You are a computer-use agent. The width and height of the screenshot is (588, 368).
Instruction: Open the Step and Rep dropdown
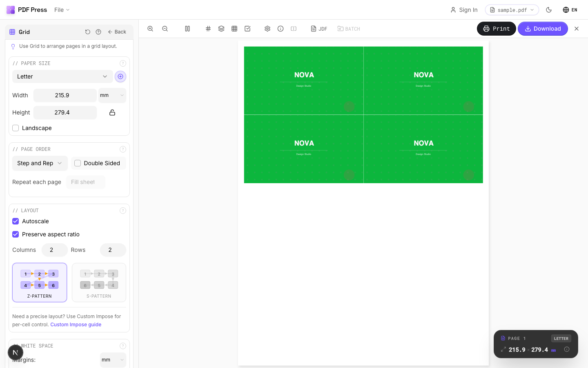click(x=40, y=163)
